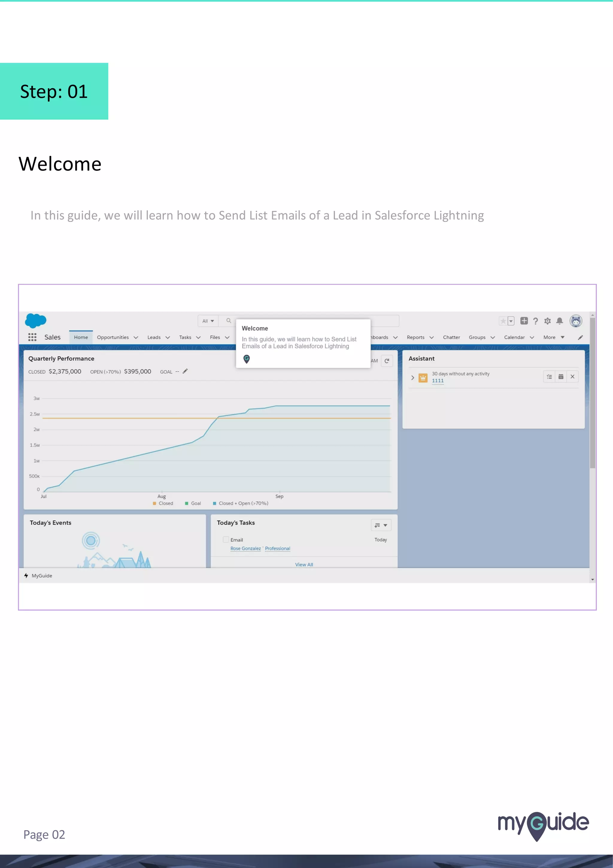Expand the Tasks tab chevron
613x868 pixels.
click(198, 338)
